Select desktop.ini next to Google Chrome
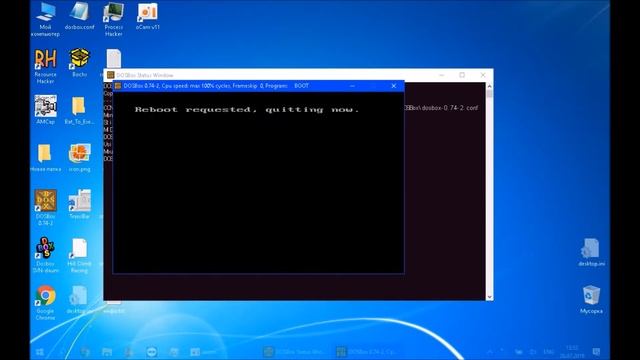The width and height of the screenshot is (640, 360). [78, 300]
